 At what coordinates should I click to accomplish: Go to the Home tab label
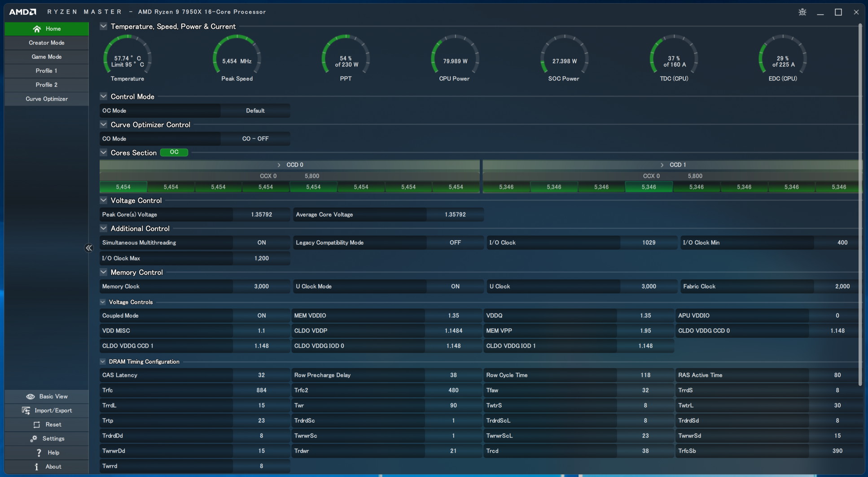[53, 29]
